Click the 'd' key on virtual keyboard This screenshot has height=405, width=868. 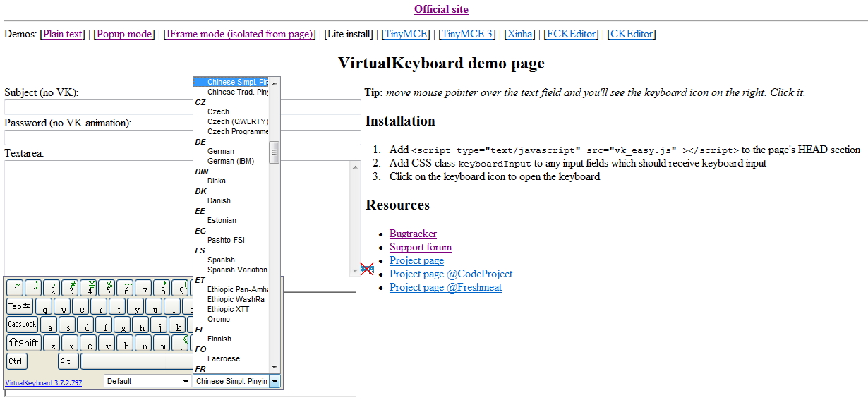pyautogui.click(x=85, y=325)
